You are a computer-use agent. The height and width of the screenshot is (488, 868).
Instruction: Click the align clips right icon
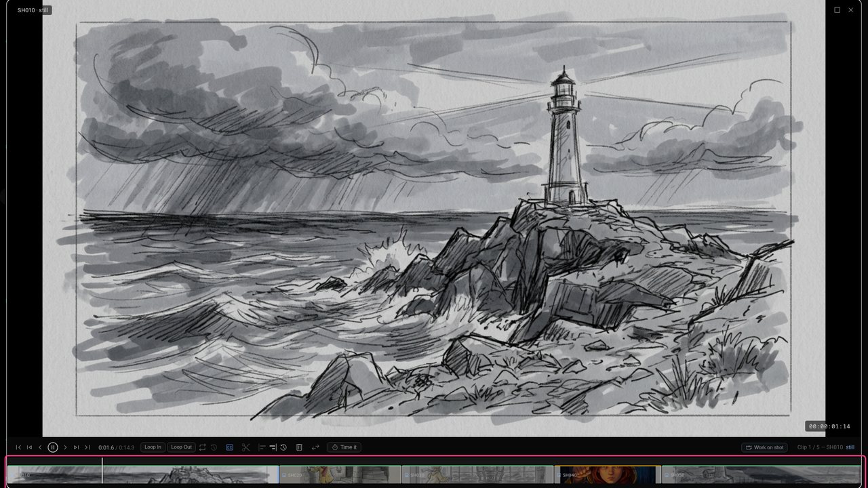(x=273, y=447)
